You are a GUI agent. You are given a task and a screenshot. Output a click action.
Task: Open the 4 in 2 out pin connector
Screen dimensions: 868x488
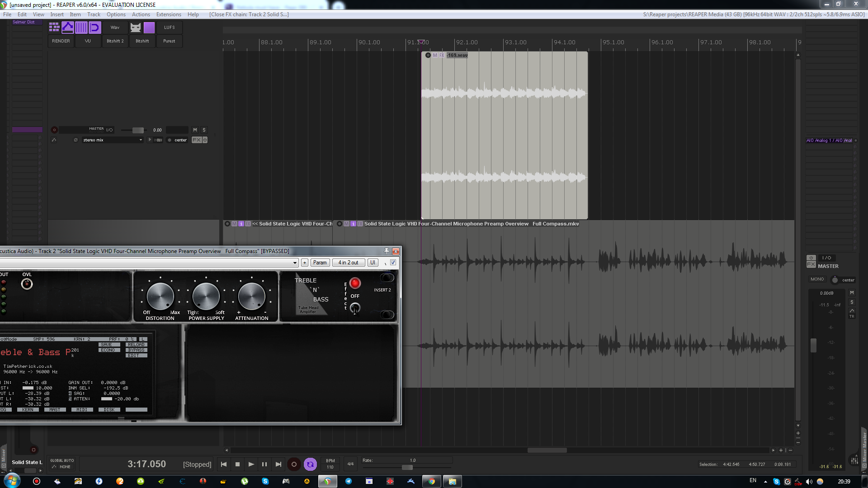(x=348, y=263)
